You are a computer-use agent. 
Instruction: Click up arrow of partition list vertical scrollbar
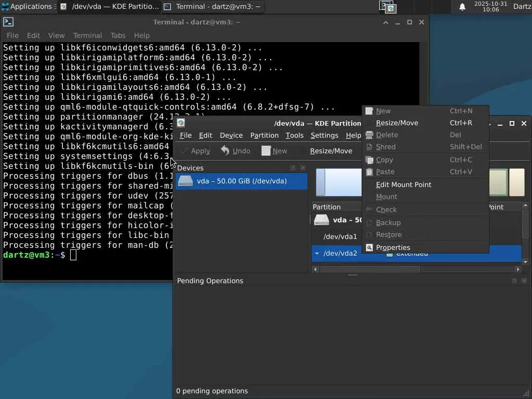coord(526,206)
